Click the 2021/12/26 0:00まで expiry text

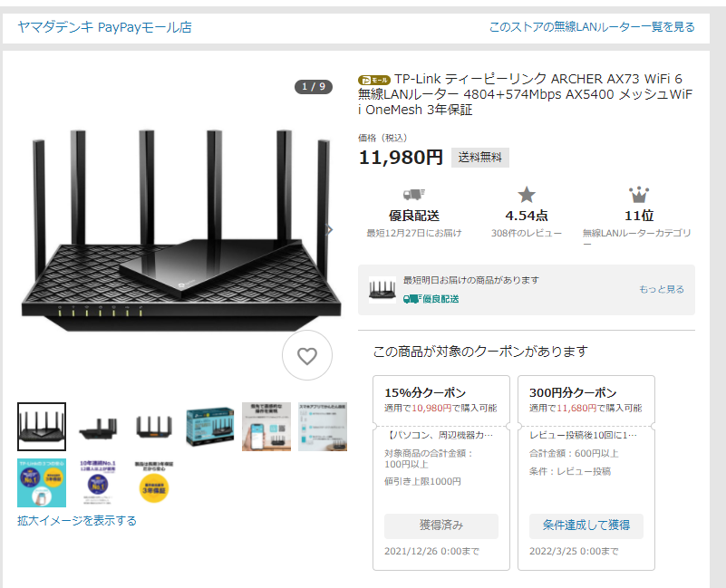(x=431, y=552)
